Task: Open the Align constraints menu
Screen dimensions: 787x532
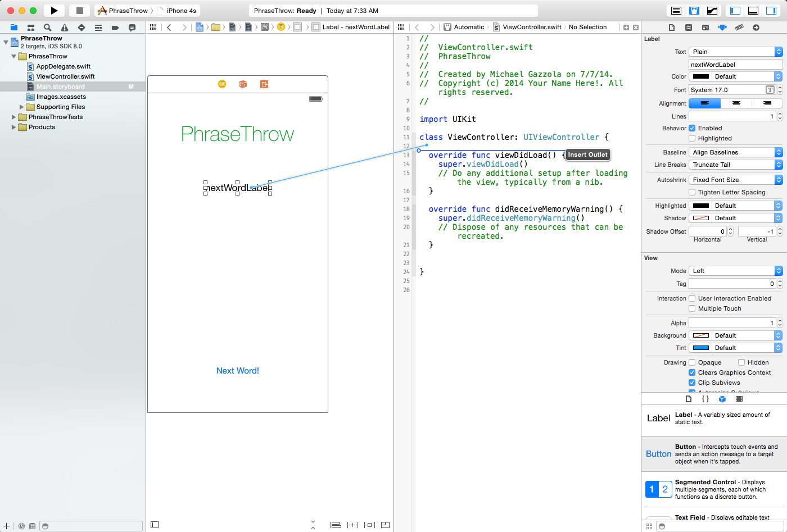Action: tap(336, 525)
